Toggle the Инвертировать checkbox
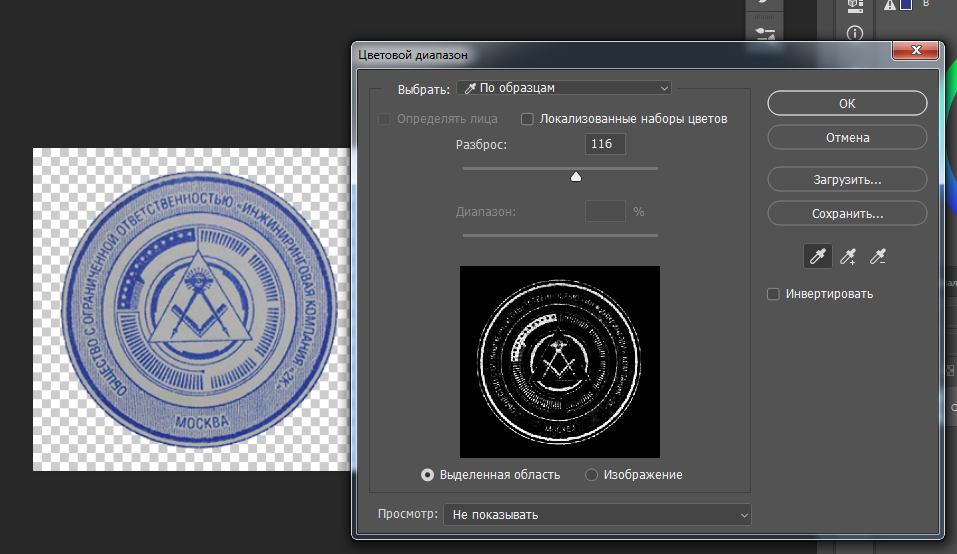This screenshot has width=957, height=554. coord(773,294)
